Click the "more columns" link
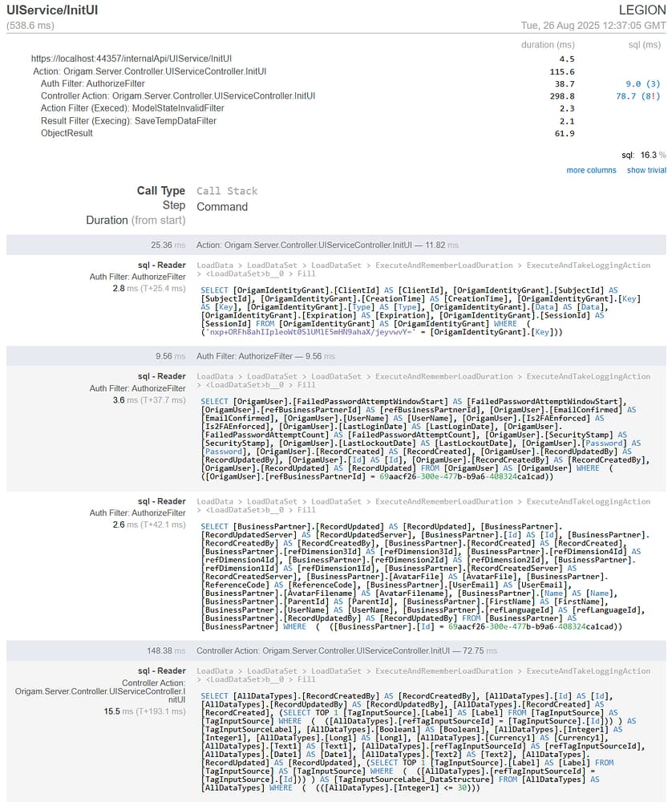 point(591,170)
